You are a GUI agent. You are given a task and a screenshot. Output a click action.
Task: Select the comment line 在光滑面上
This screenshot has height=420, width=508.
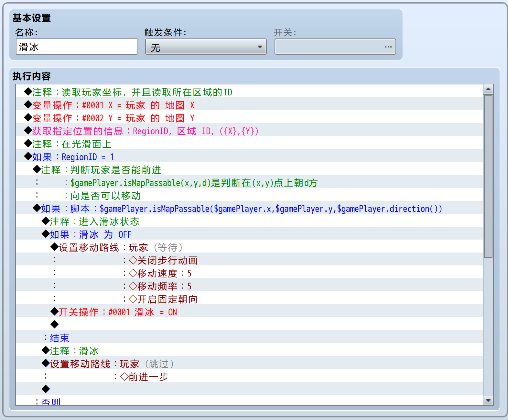[249, 143]
